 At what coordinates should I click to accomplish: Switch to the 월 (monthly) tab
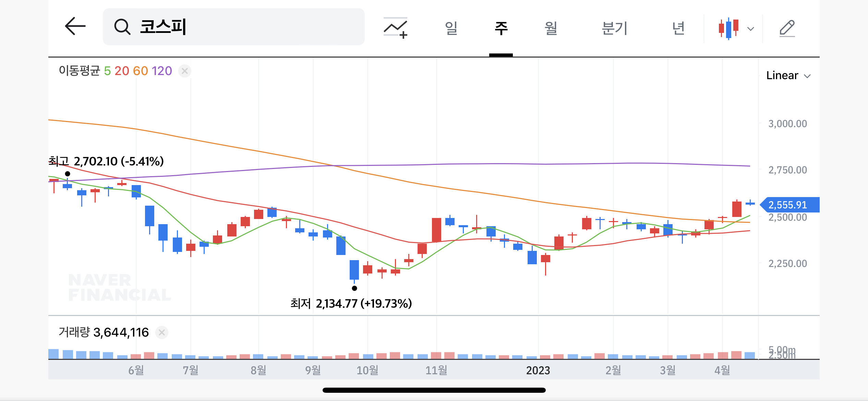point(551,28)
